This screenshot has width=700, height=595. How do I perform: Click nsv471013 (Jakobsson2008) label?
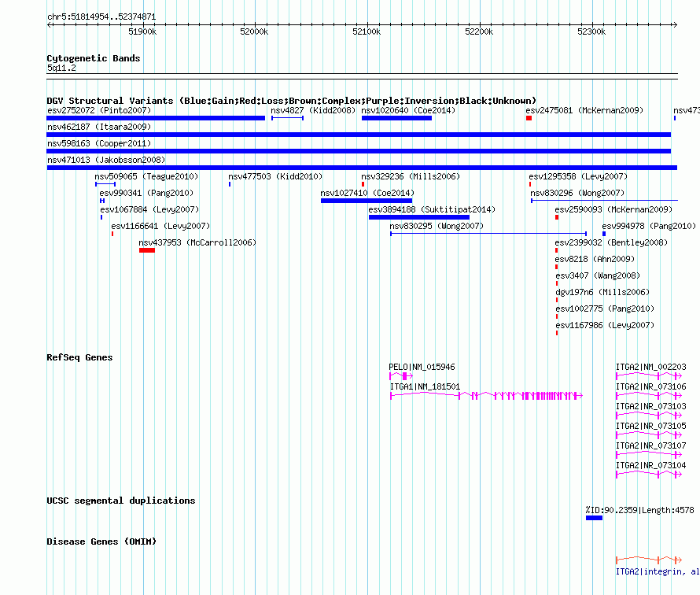[x=106, y=160]
